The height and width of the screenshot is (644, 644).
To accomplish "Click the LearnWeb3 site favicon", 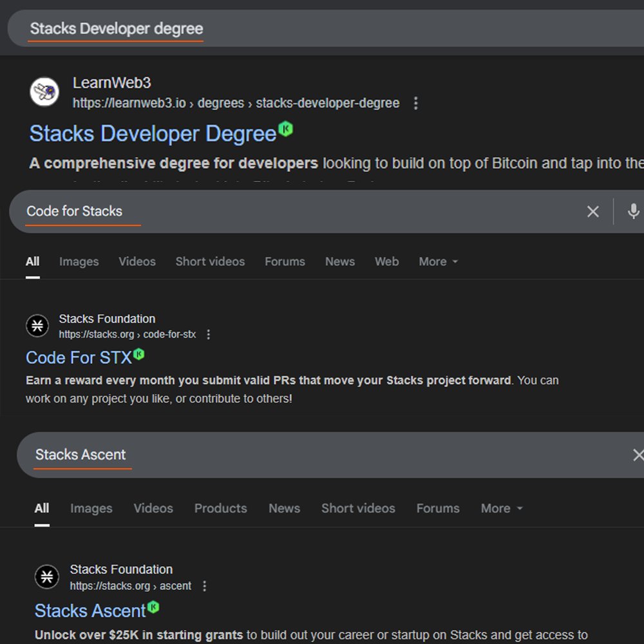I will coord(44,91).
